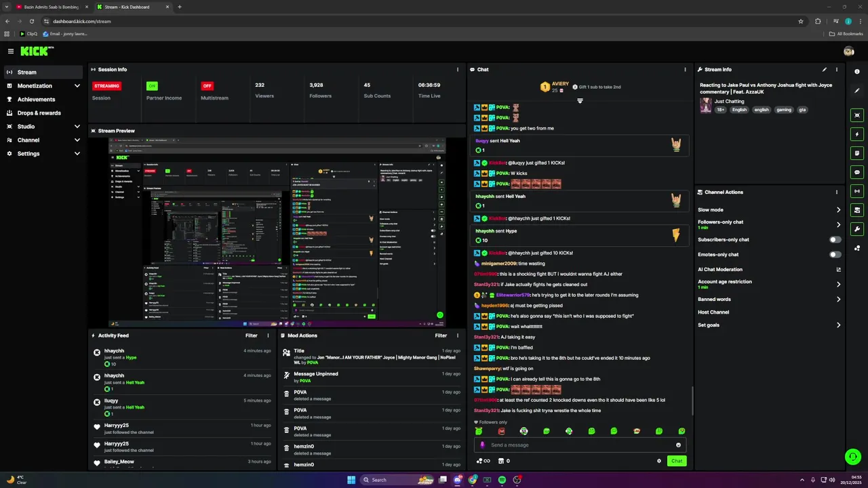Image resolution: width=868 pixels, height=488 pixels.
Task: Open the ClipQ bookmark
Action: tap(28, 33)
